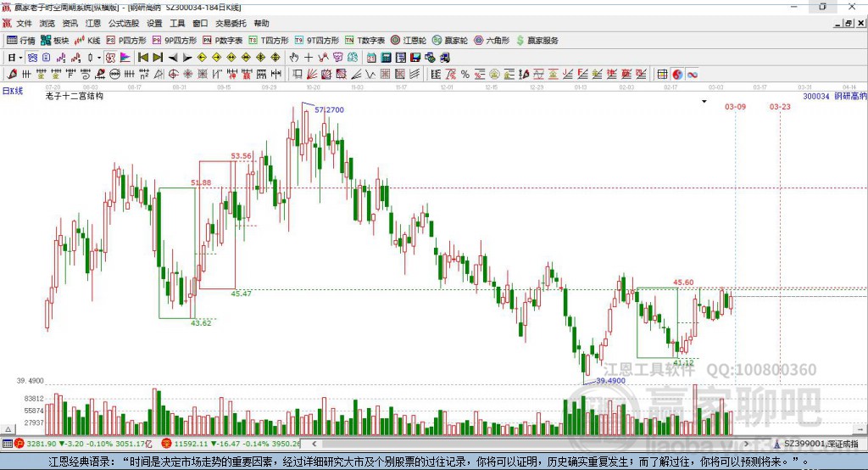The height and width of the screenshot is (470, 868).
Task: Step chart left with black arrow
Action: click(173, 58)
